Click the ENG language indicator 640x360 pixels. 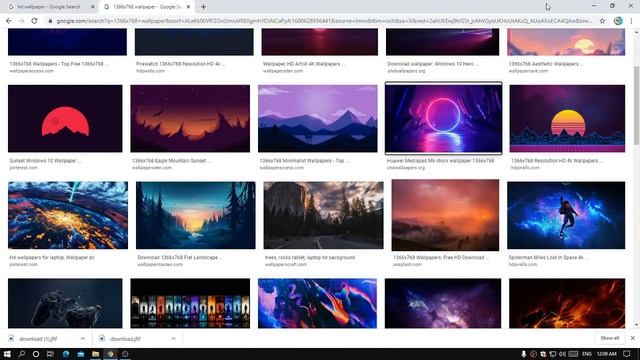pos(587,354)
